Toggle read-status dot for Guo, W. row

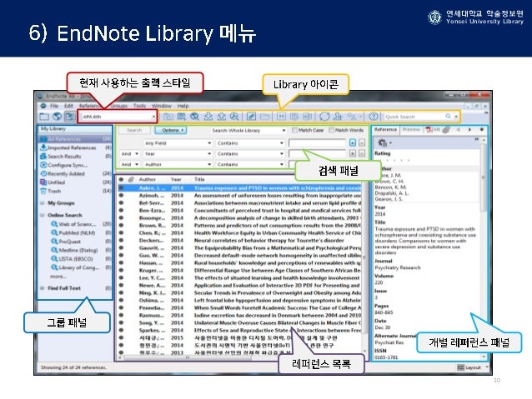[x=121, y=255]
